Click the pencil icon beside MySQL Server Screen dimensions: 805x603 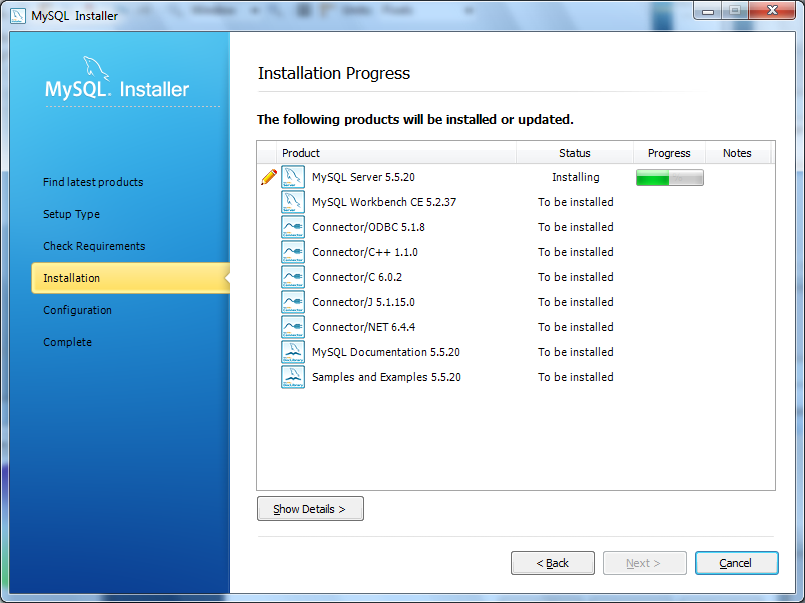tap(269, 177)
